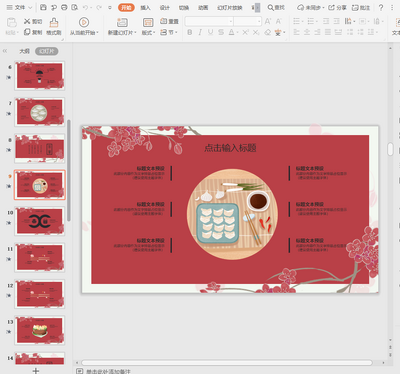This screenshot has width=400, height=374.
Task: Click the slide title 点击输入标题
Action: 230,148
